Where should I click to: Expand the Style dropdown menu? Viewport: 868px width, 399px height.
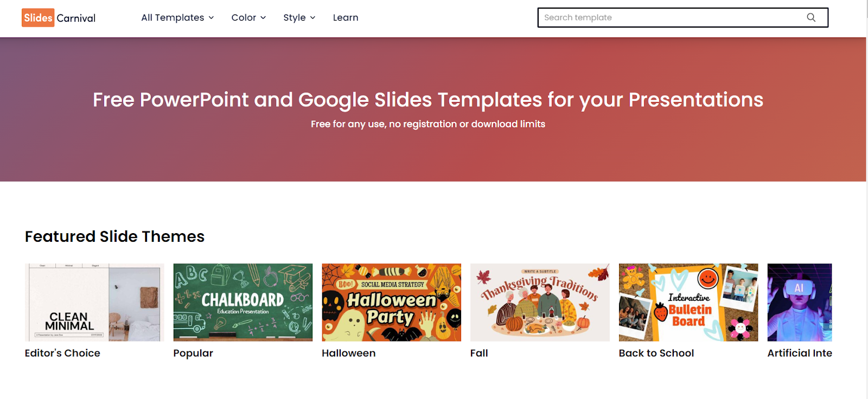(299, 18)
